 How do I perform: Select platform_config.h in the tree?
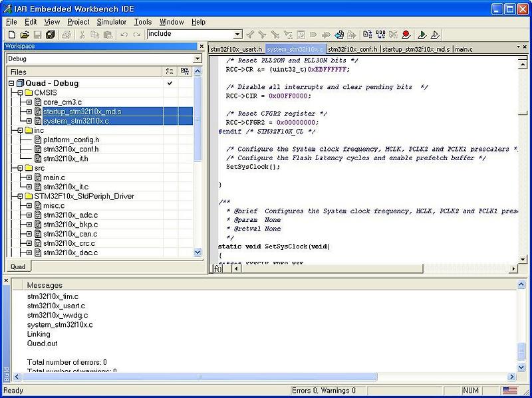71,140
